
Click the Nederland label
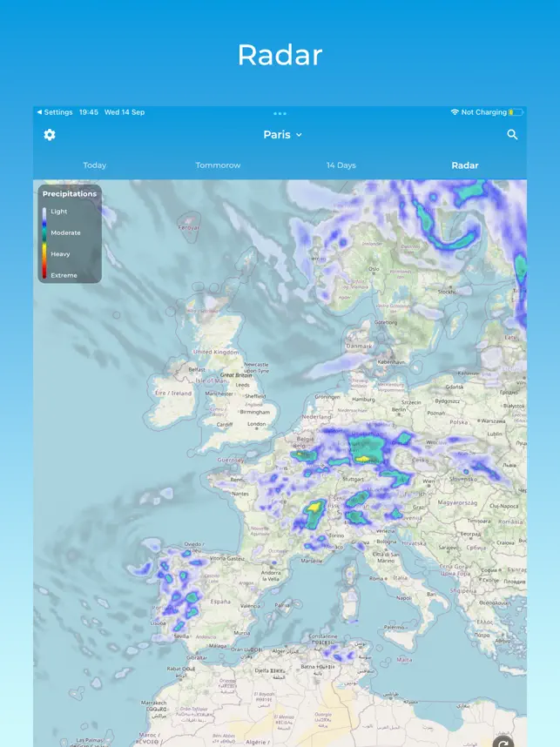(316, 417)
